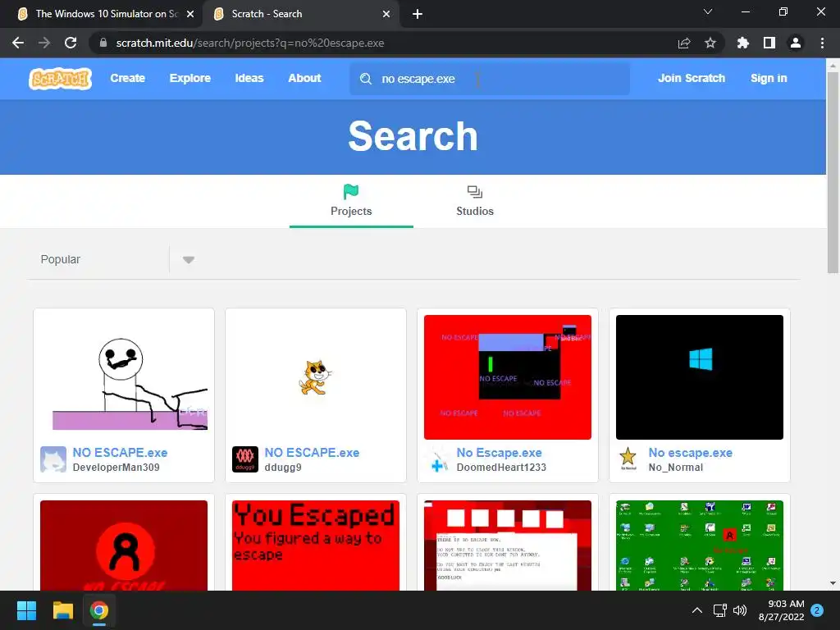Visit DeveloperMan309 author name
Viewport: 840px width, 630px height.
coord(116,467)
